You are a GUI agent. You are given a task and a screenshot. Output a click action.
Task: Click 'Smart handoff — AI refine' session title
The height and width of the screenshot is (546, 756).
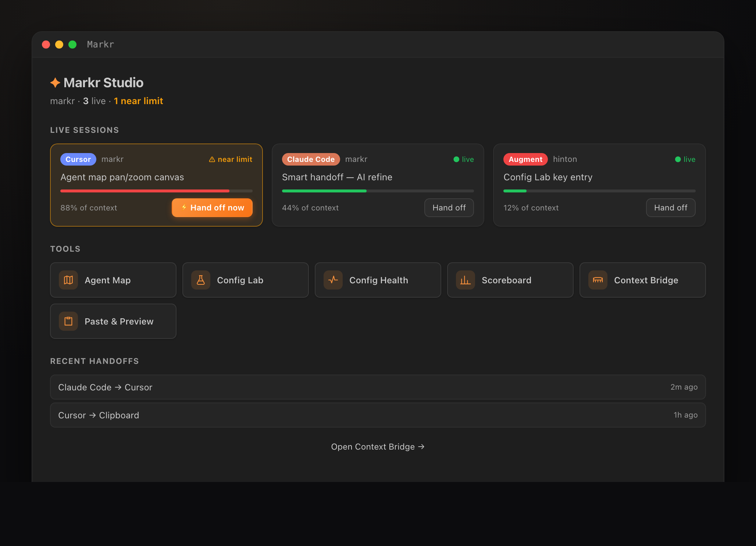[x=337, y=177]
